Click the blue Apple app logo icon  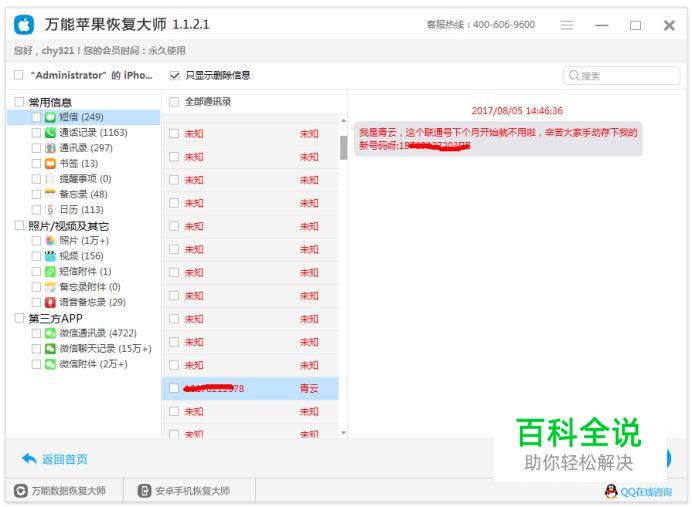24,25
